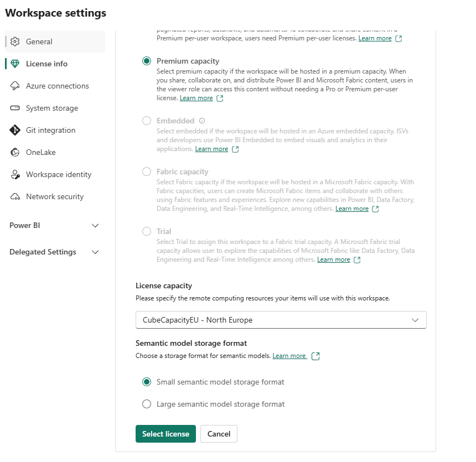The image size is (476, 462).
Task: Expand the Delegated Settings section
Action: pos(95,252)
